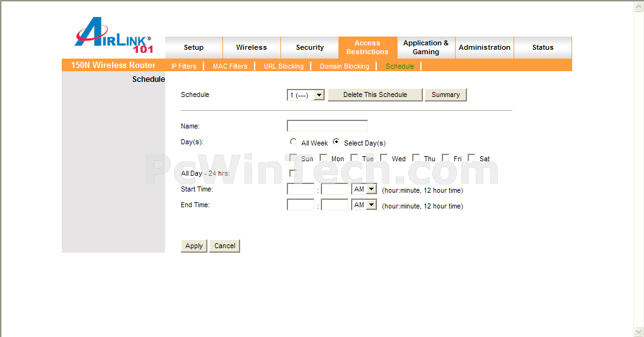Viewport: 644px width, 337px height.
Task: Click the Cancel button
Action: pyautogui.click(x=225, y=246)
